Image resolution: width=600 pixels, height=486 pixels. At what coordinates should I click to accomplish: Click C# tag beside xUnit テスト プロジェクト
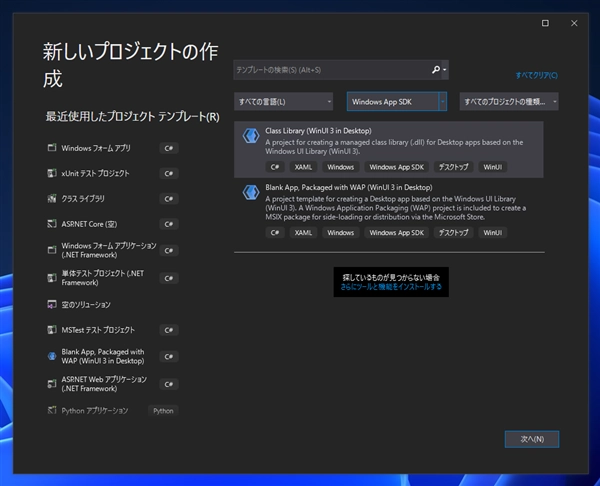169,173
